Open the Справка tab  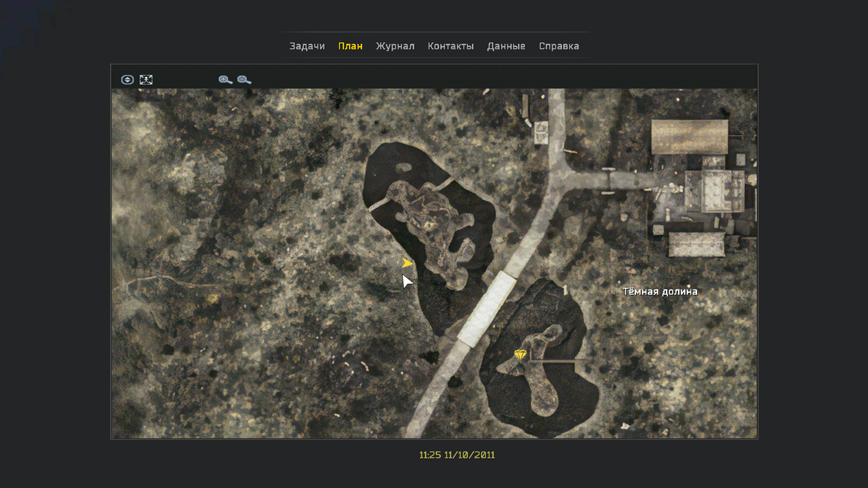click(559, 46)
